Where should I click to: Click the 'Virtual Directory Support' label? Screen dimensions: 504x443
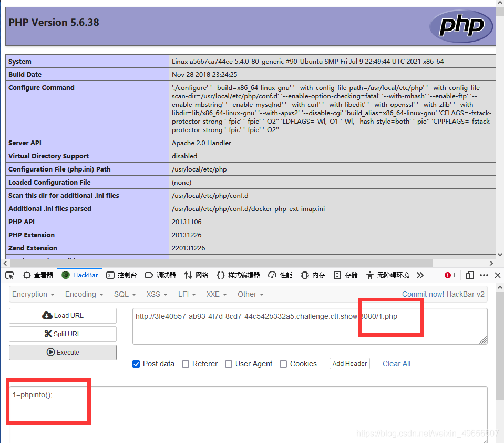(48, 156)
